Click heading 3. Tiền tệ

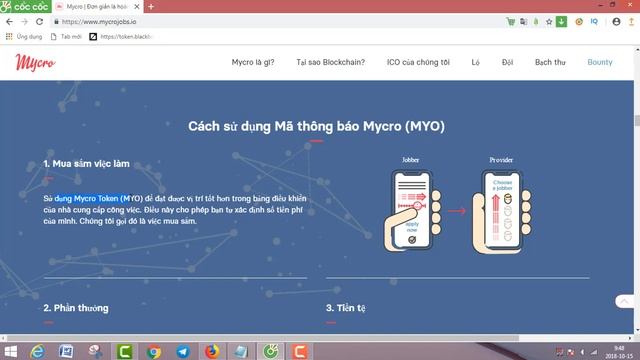[346, 308]
